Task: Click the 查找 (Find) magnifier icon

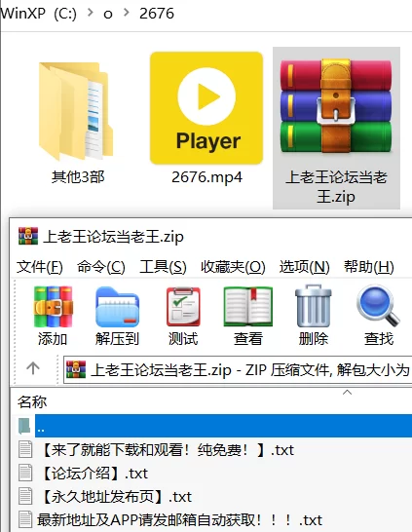Action: (x=379, y=306)
